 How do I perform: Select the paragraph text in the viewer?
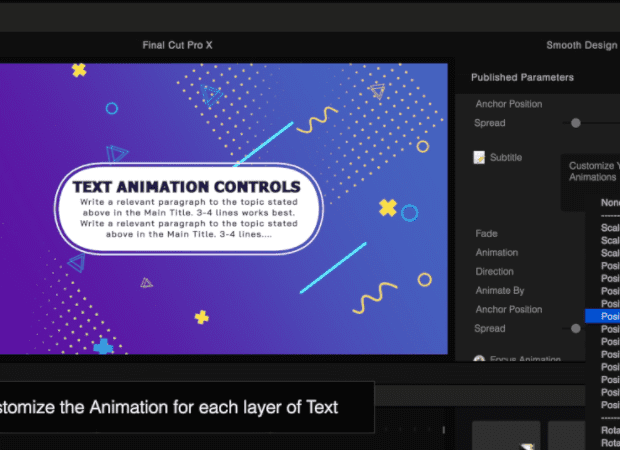point(189,218)
